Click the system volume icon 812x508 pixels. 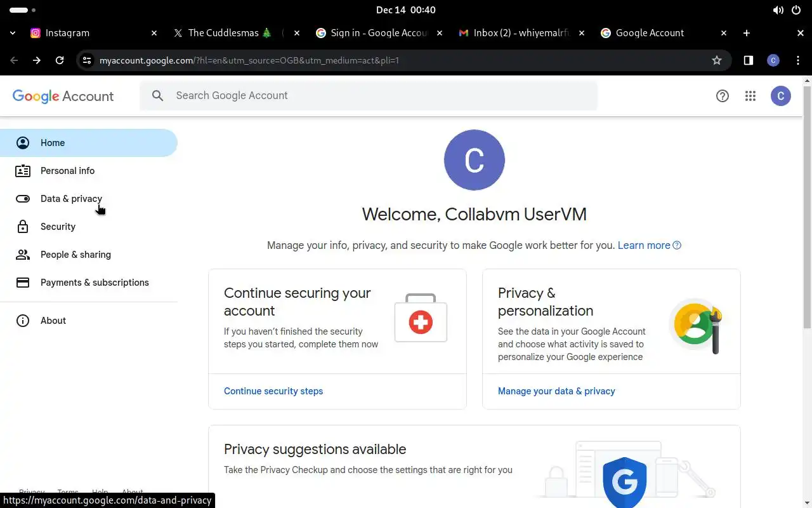tap(778, 10)
